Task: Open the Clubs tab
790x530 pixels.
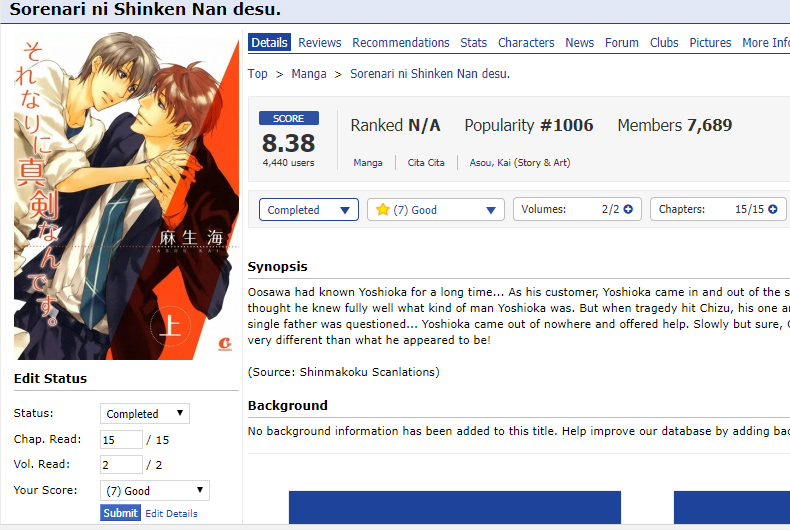Action: [664, 43]
